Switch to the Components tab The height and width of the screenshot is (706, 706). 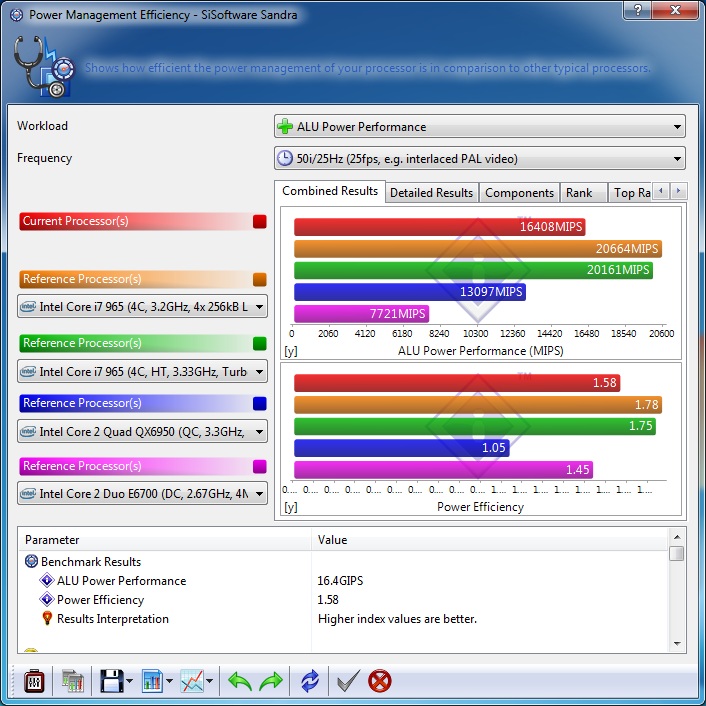pyautogui.click(x=519, y=193)
